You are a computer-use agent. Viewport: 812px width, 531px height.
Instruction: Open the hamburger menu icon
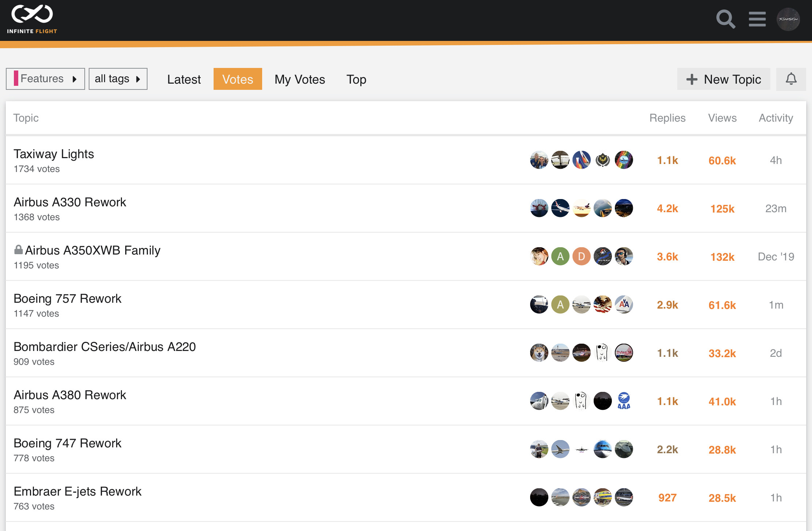(x=757, y=19)
